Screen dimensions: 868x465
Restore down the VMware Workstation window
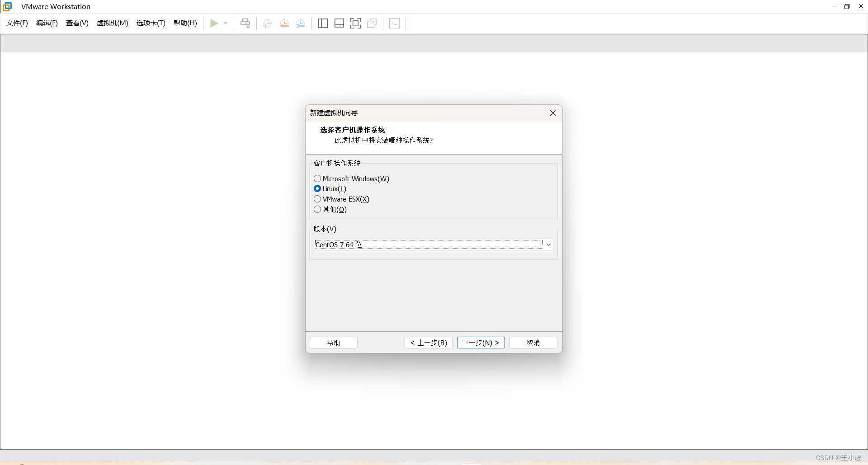click(x=847, y=6)
